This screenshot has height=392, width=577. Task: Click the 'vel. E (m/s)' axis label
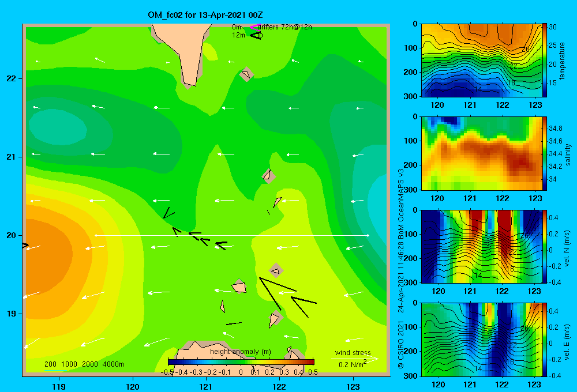(x=567, y=341)
